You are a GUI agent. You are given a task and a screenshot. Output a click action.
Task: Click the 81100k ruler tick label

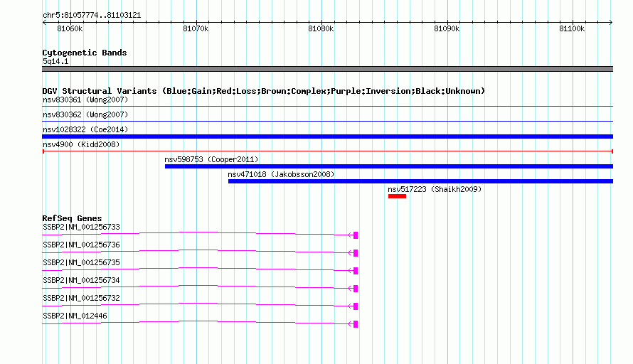572,28
